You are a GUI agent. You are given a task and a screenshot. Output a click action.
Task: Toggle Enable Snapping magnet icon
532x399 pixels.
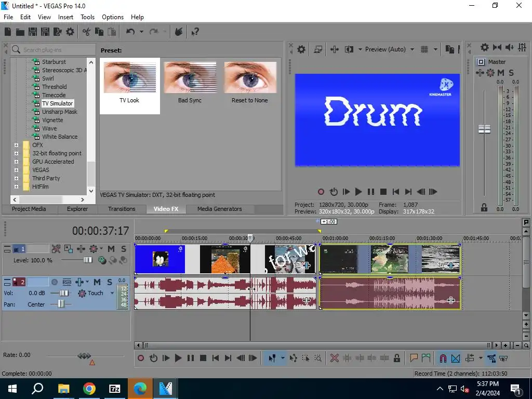point(443,358)
